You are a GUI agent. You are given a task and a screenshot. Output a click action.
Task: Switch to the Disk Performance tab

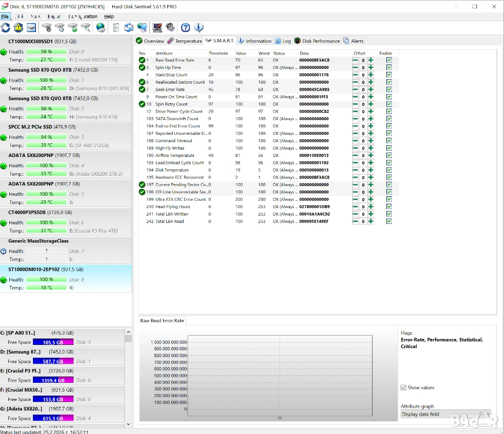point(317,41)
